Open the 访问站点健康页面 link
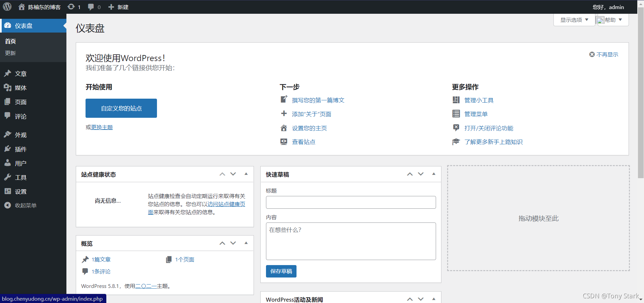 pos(226,204)
